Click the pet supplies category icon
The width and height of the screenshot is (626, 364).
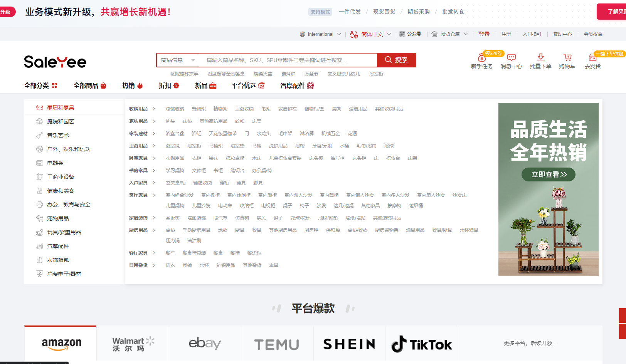(39, 218)
